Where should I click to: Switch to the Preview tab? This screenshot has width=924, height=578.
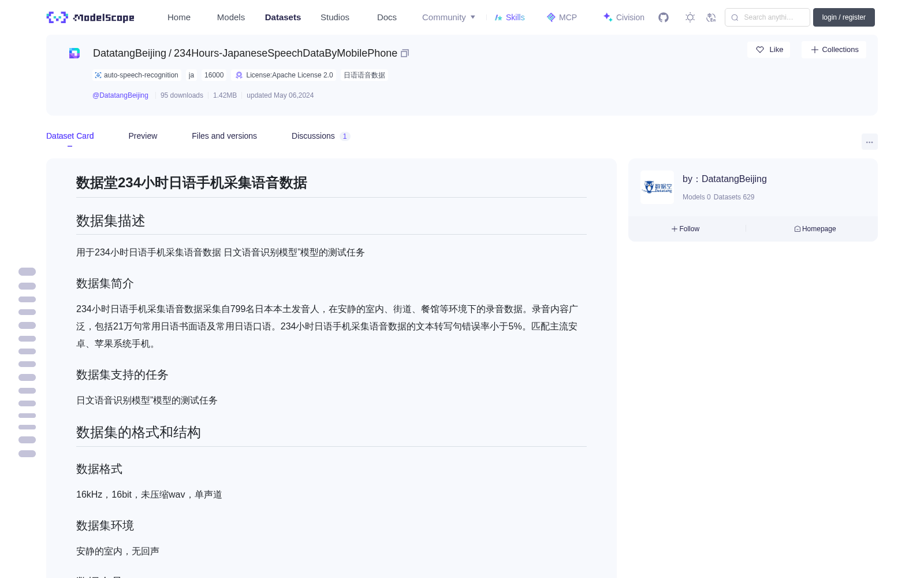[x=143, y=136]
